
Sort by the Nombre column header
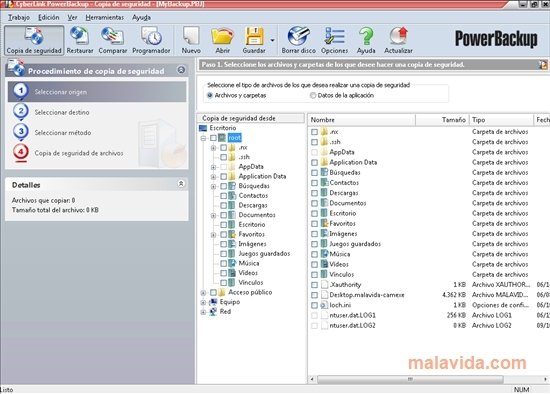(x=362, y=120)
